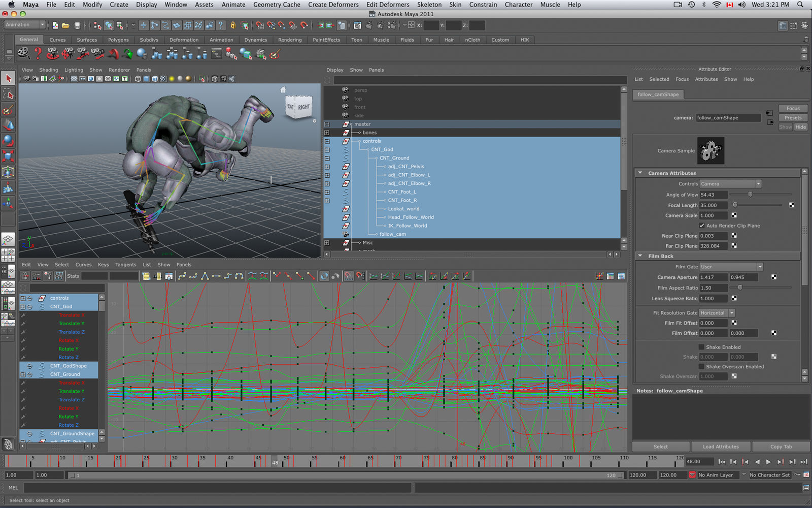Viewport: 812px width, 508px height.
Task: Click the play forward button
Action: click(768, 462)
